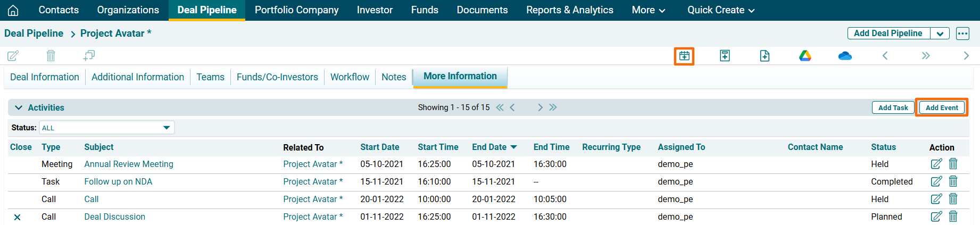
Task: Click the edit pencil icon in toolbar
Action: click(x=13, y=55)
